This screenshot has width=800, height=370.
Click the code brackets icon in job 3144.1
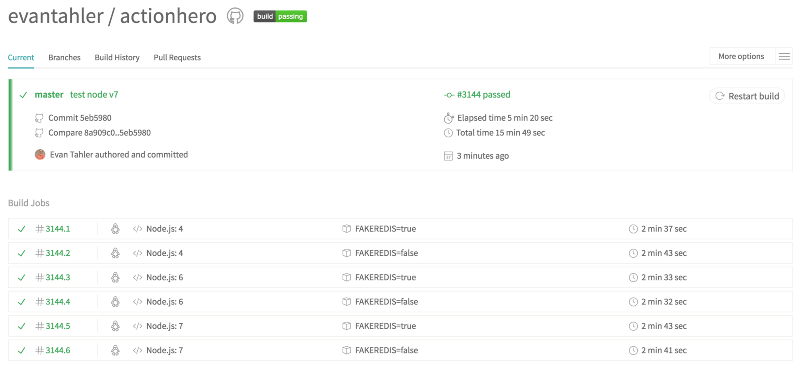137,229
